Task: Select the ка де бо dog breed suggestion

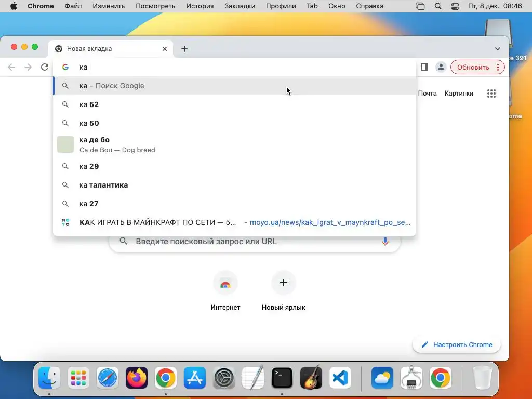Action: (234, 144)
